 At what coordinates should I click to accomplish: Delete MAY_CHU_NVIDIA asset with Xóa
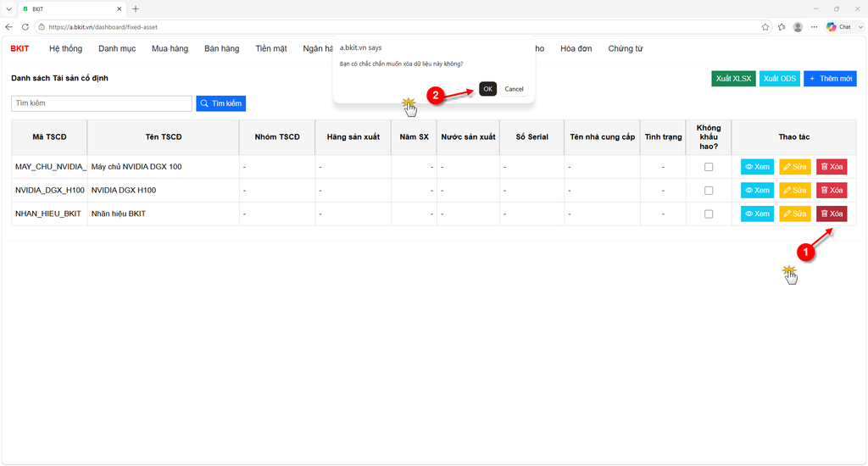pyautogui.click(x=832, y=167)
